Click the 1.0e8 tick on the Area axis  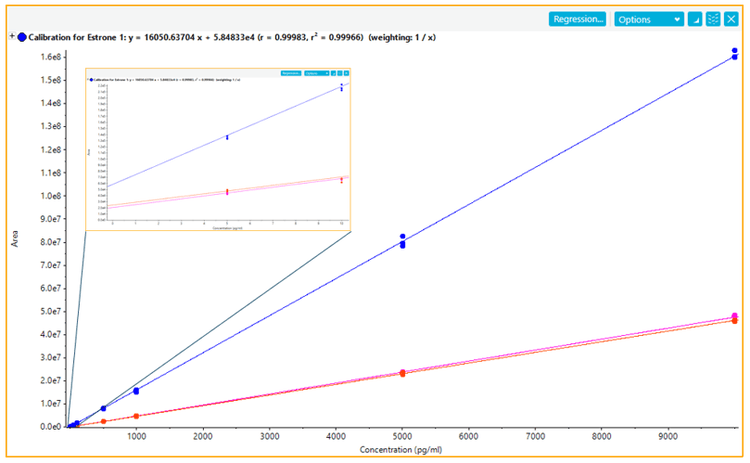coord(45,196)
